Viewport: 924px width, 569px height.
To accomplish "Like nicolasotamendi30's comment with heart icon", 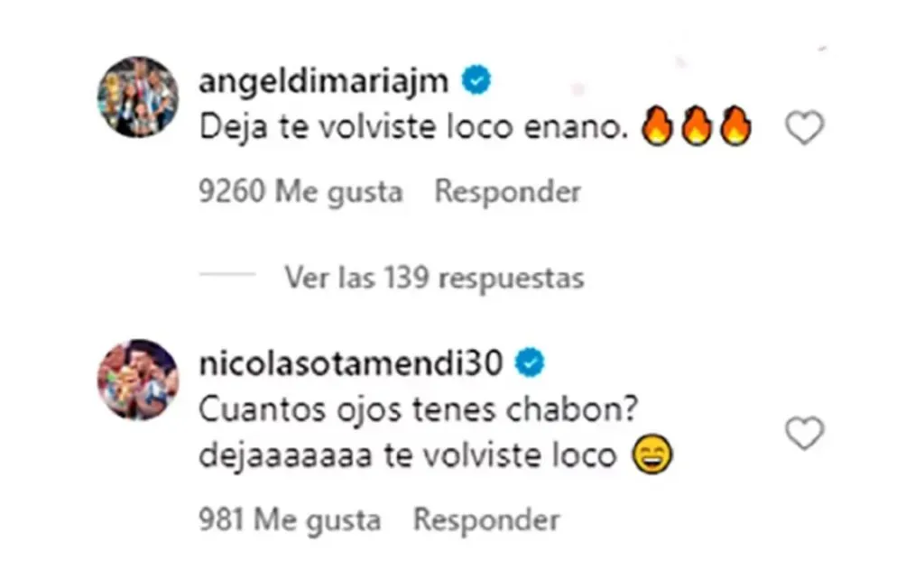I will pos(804,433).
